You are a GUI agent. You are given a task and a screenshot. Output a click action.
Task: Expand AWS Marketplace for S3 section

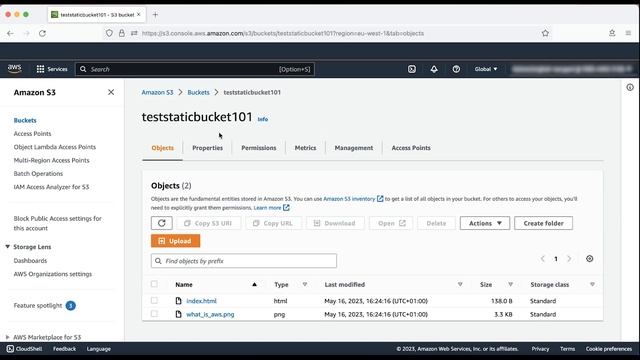[7, 337]
